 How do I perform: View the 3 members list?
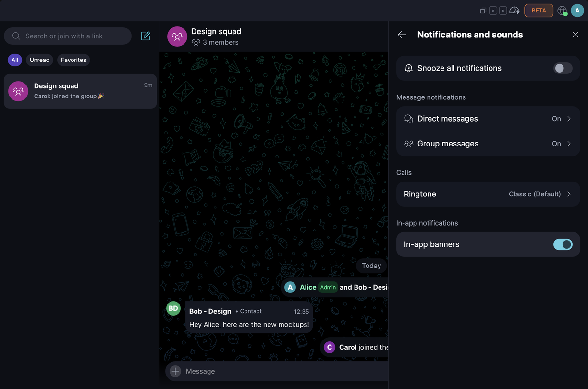215,42
